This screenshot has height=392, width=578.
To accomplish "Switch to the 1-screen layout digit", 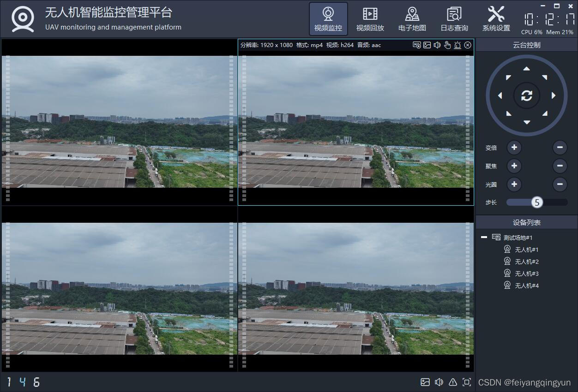I will point(9,382).
